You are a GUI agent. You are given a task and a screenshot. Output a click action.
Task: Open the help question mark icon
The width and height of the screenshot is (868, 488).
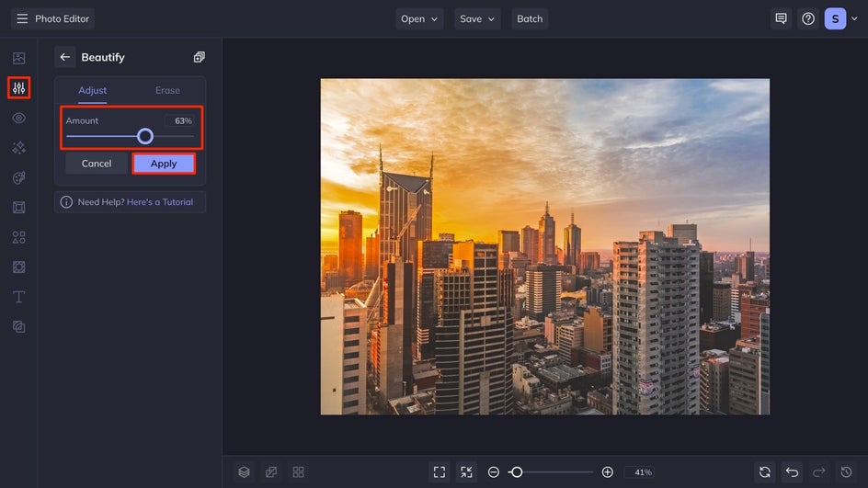[808, 18]
